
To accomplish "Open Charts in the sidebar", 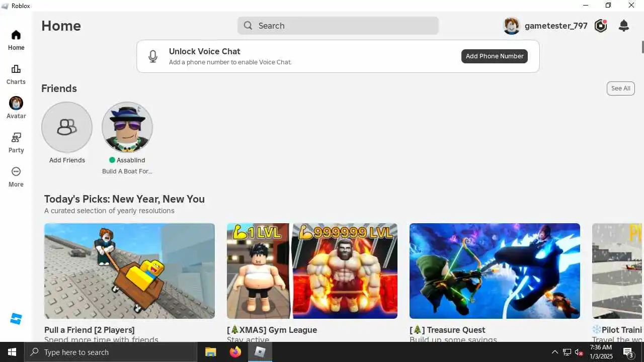I will click(16, 74).
